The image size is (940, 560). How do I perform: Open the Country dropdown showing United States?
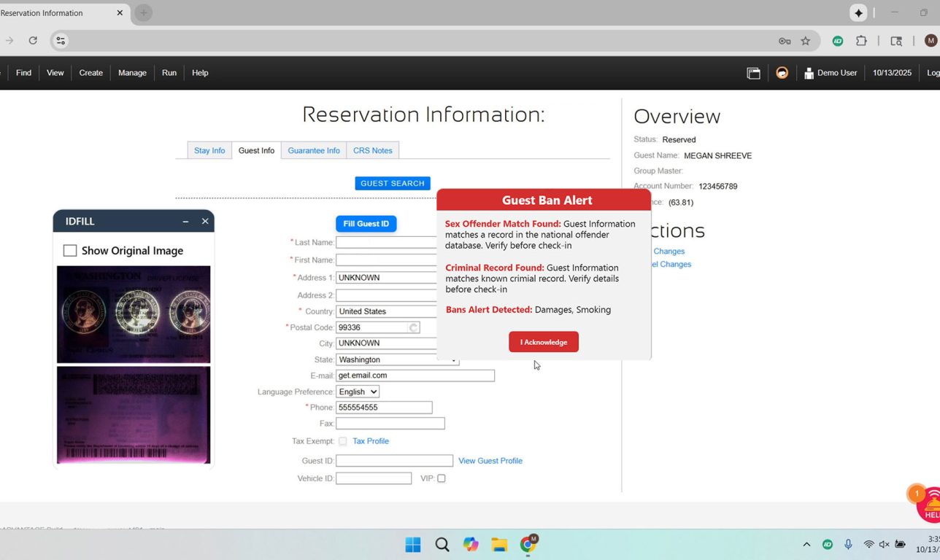point(387,311)
